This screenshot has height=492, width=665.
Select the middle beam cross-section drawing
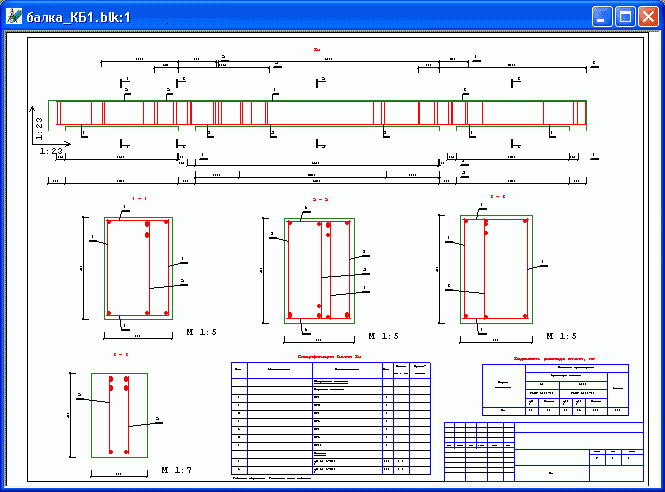(320, 269)
